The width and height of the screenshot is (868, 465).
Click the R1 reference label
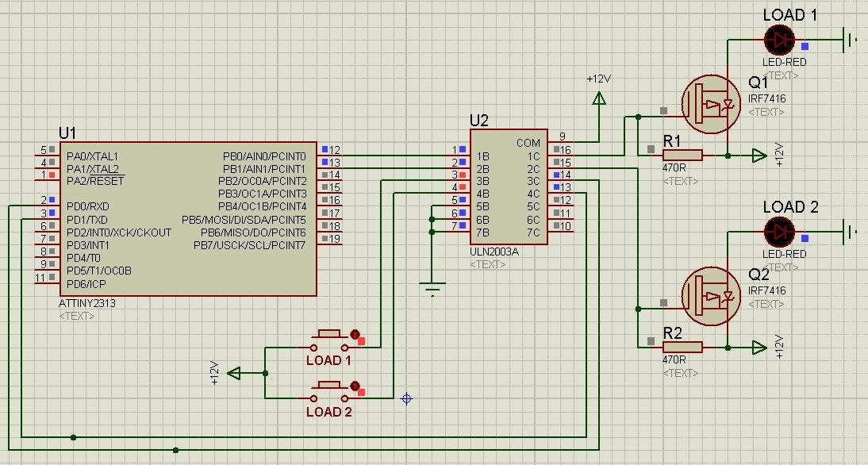672,141
